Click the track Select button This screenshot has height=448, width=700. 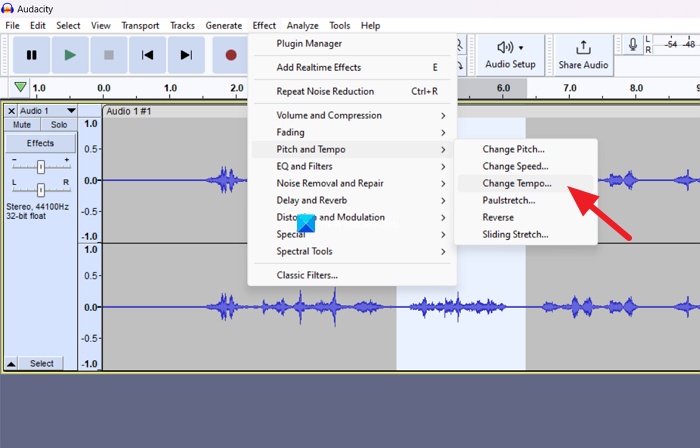(42, 364)
